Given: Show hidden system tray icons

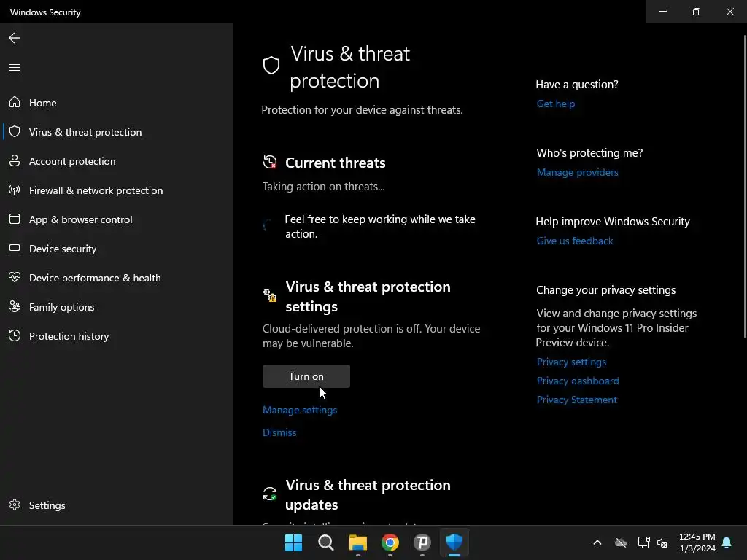Looking at the screenshot, I should (597, 542).
